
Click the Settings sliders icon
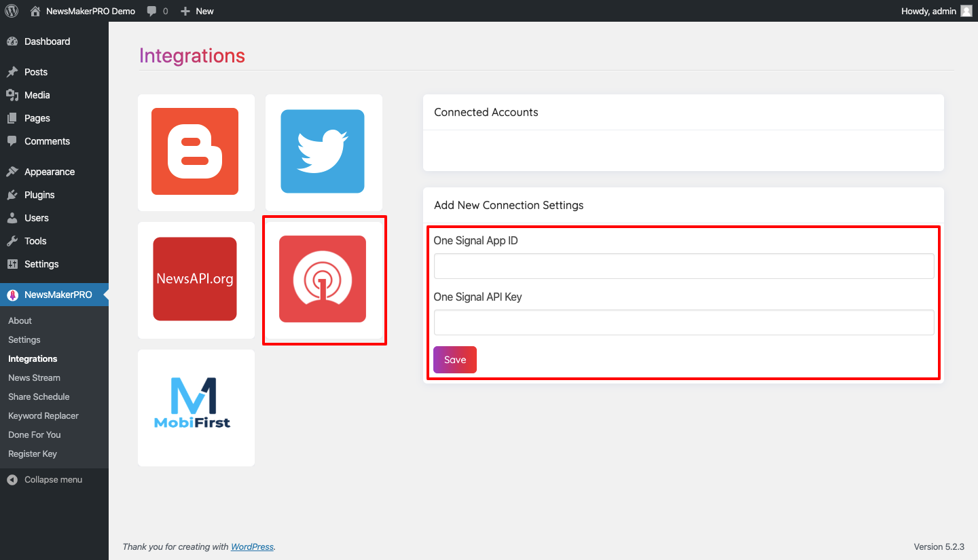click(x=12, y=264)
